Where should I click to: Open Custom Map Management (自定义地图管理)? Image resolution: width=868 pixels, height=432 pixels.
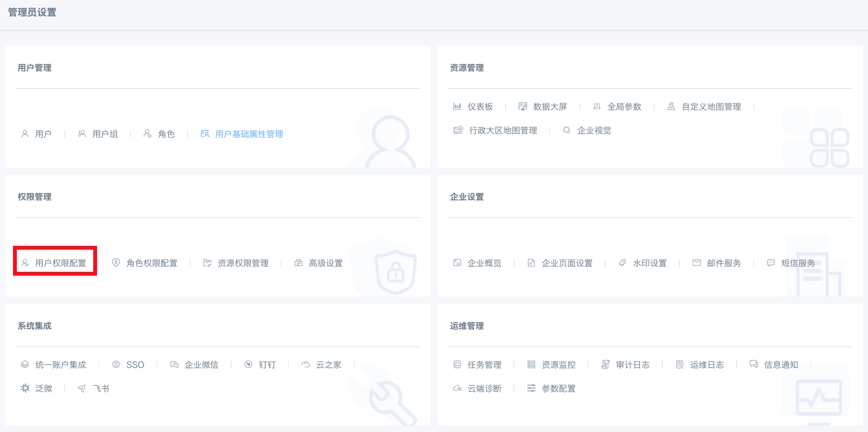[x=711, y=107]
